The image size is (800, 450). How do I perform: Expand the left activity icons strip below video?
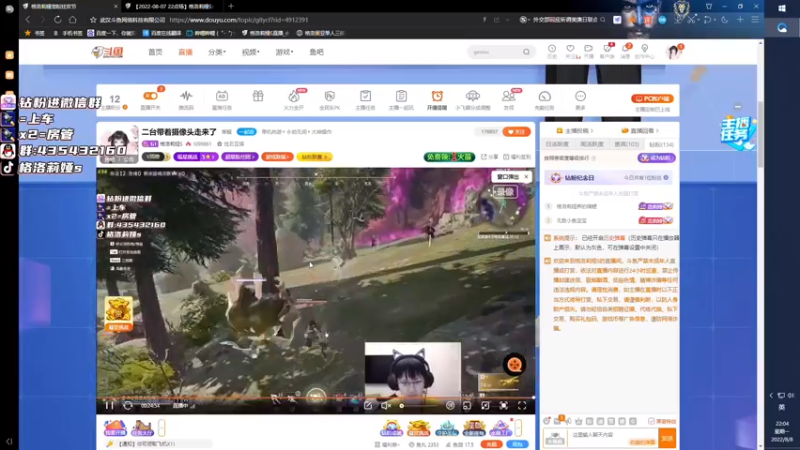pos(161,428)
